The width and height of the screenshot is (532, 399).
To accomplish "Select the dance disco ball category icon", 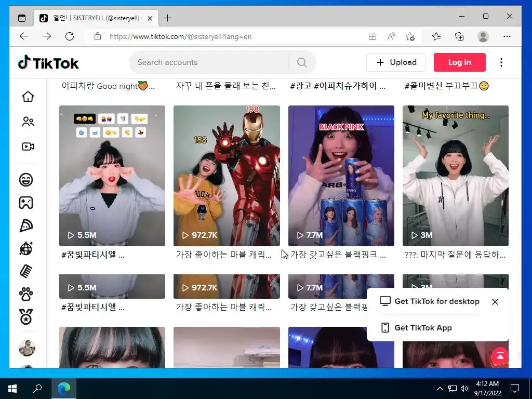I will (x=26, y=248).
